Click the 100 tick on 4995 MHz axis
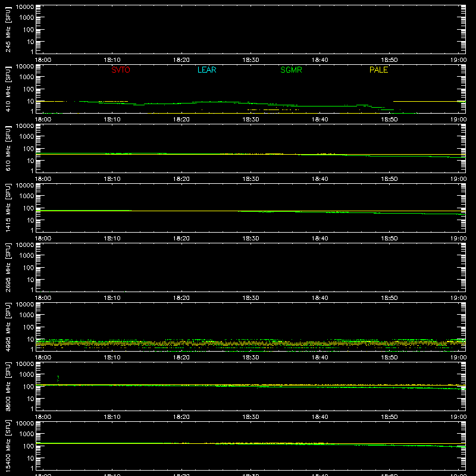The width and height of the screenshot is (476, 476). click(x=29, y=327)
